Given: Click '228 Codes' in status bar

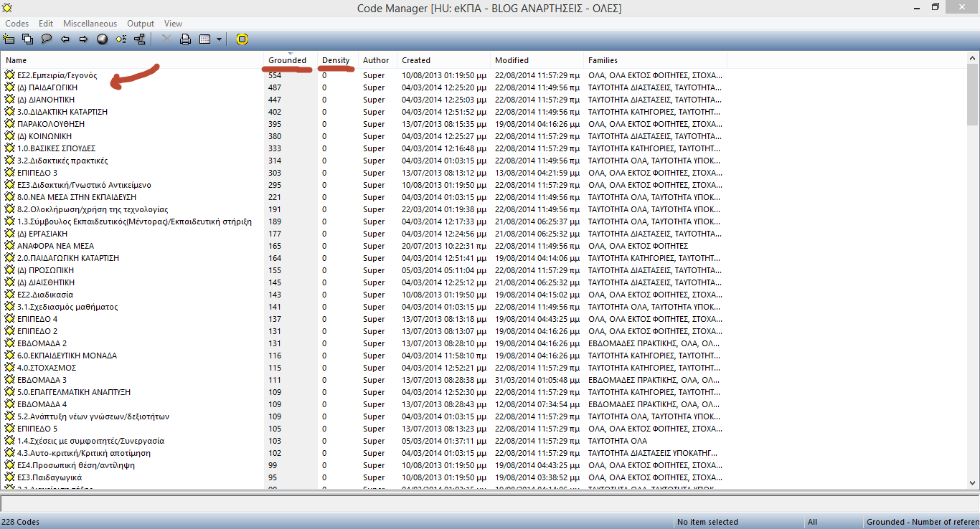Looking at the screenshot, I should [20, 522].
